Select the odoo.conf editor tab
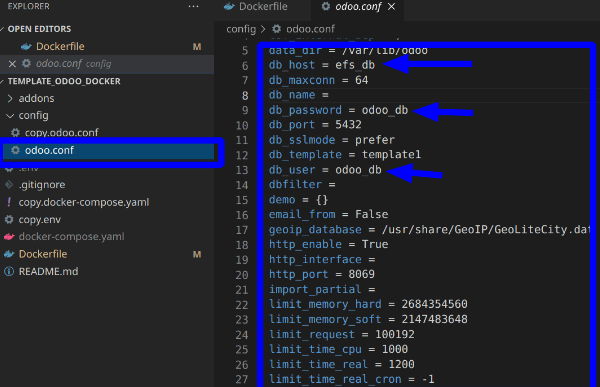Screen dimensions: 600x387 [358, 7]
